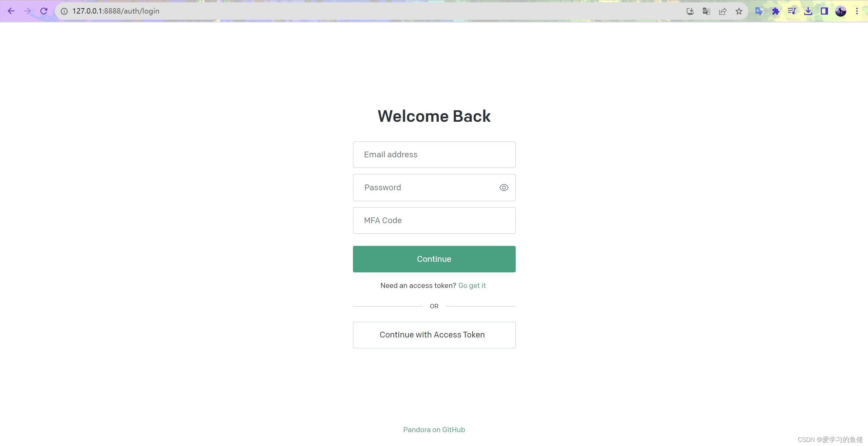
Task: Click the MFA Code input field
Action: (x=434, y=220)
